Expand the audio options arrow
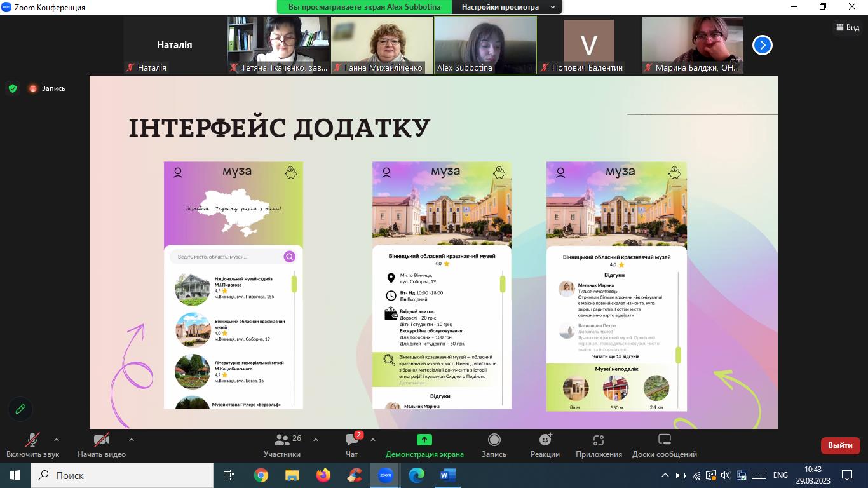Viewport: 868px width, 488px height. coord(57,440)
